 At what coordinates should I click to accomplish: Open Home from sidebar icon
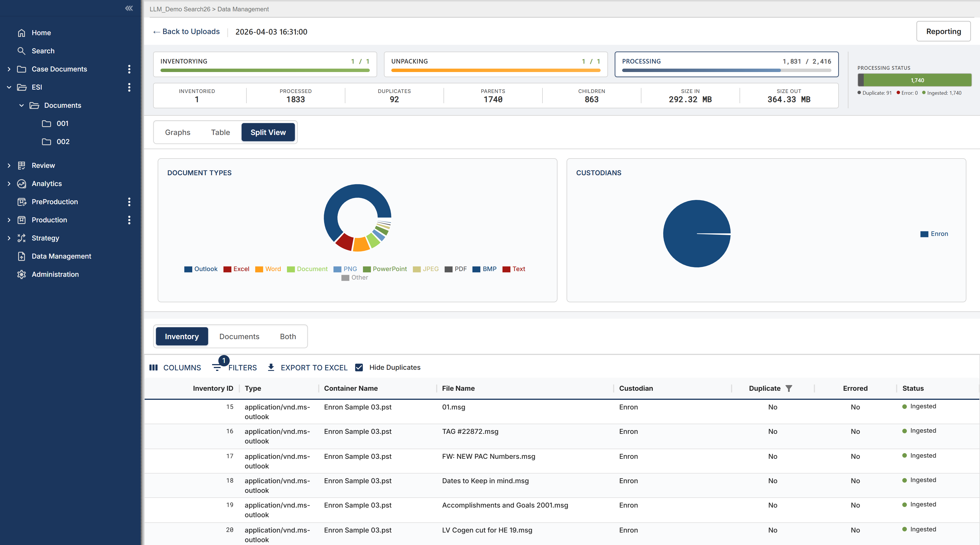(x=22, y=33)
